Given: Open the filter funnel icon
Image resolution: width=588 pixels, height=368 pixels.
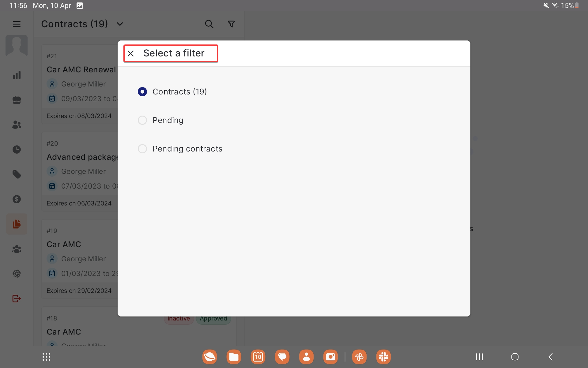Looking at the screenshot, I should tap(231, 24).
